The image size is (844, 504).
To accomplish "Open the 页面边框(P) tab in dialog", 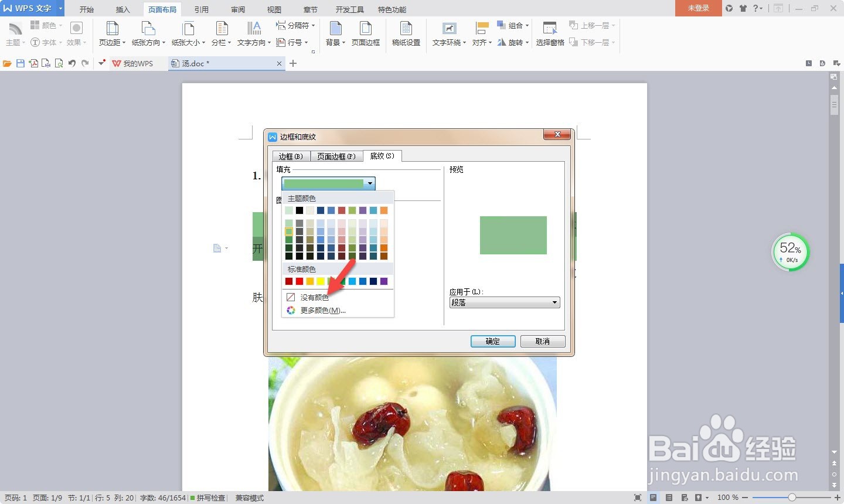I will [336, 156].
